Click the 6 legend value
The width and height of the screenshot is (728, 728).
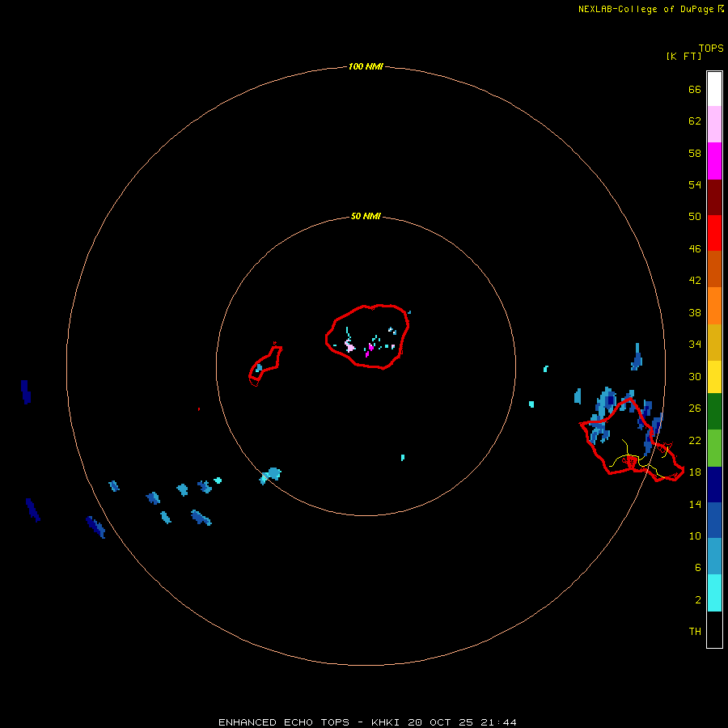(x=697, y=567)
